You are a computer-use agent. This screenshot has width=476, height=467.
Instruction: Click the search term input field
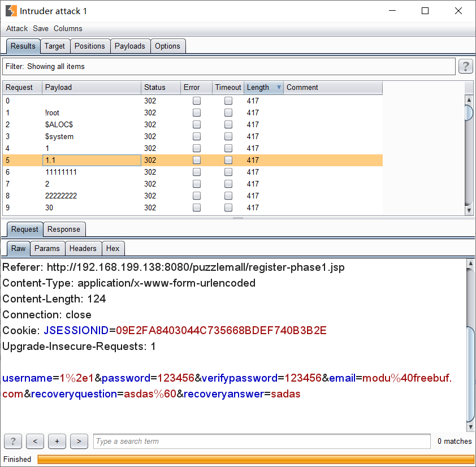tap(262, 441)
